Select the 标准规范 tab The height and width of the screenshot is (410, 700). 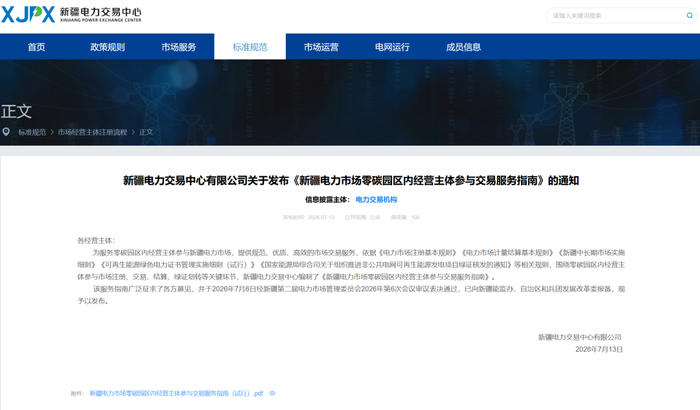coord(250,47)
